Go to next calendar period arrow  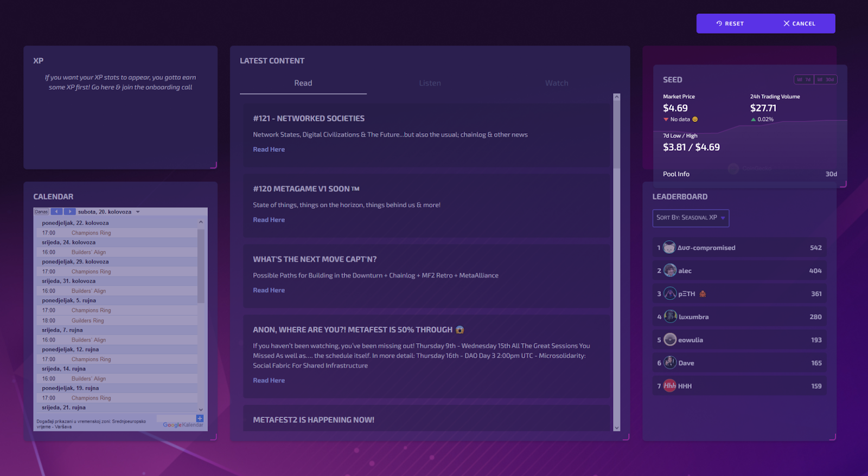[x=69, y=212]
